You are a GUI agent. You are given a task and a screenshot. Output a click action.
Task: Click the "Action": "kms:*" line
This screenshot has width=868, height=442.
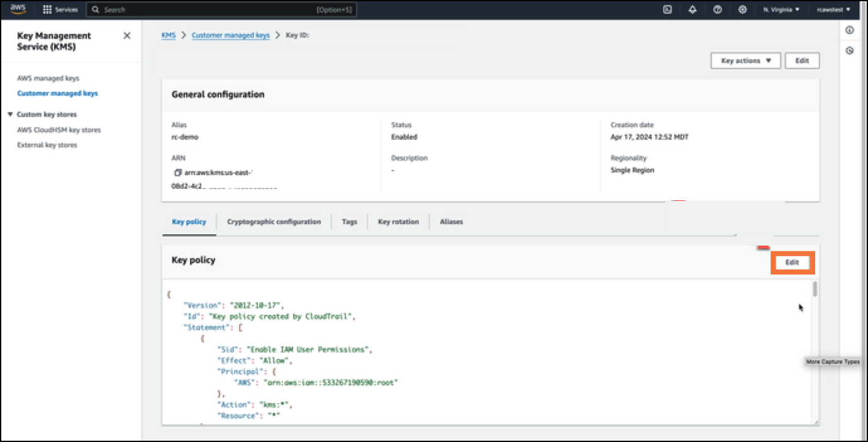click(x=255, y=404)
